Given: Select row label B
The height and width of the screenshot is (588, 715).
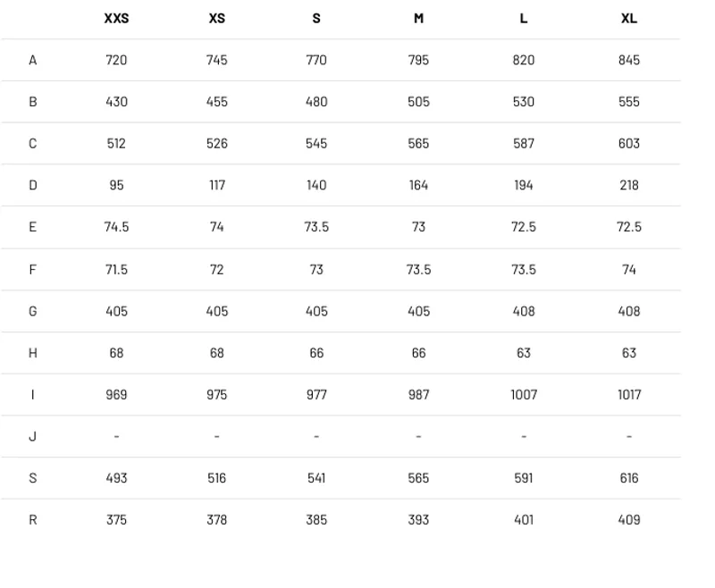Looking at the screenshot, I should click(32, 102).
